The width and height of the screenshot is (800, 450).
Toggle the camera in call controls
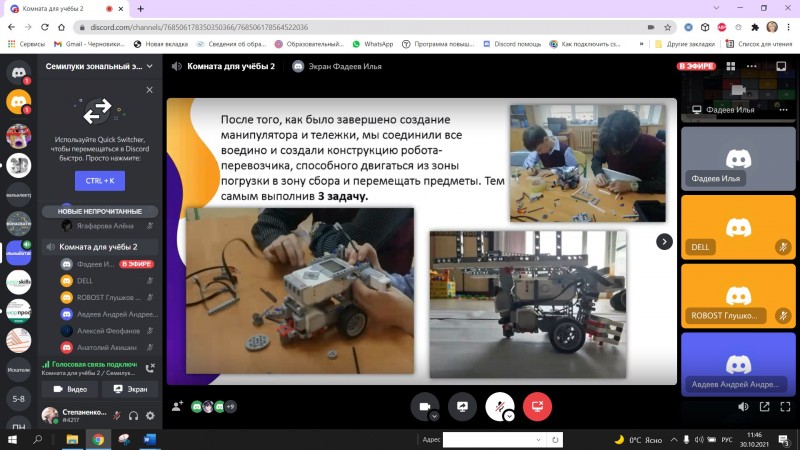pyautogui.click(x=424, y=406)
